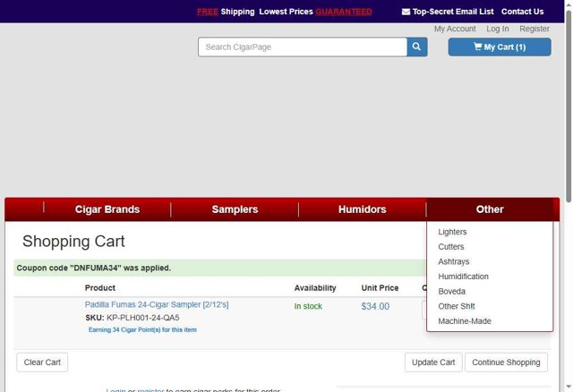Select Machine-Made menu entry
The height and width of the screenshot is (392, 573).
(465, 321)
